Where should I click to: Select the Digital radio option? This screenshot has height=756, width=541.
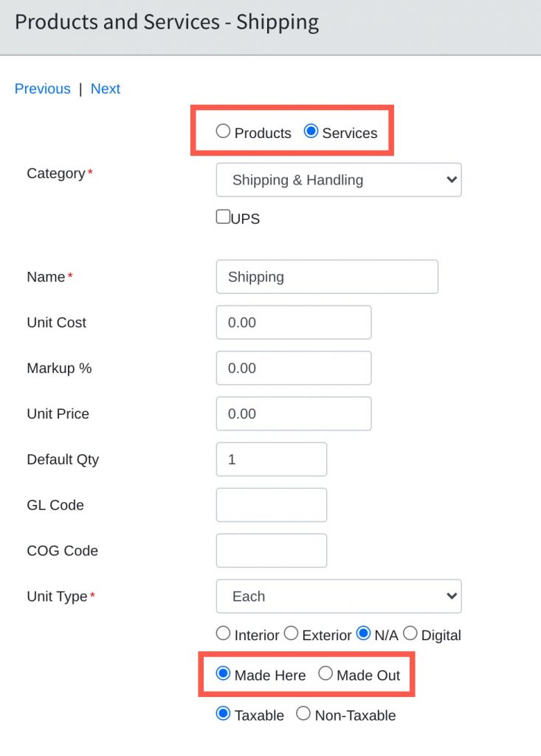[x=411, y=633]
